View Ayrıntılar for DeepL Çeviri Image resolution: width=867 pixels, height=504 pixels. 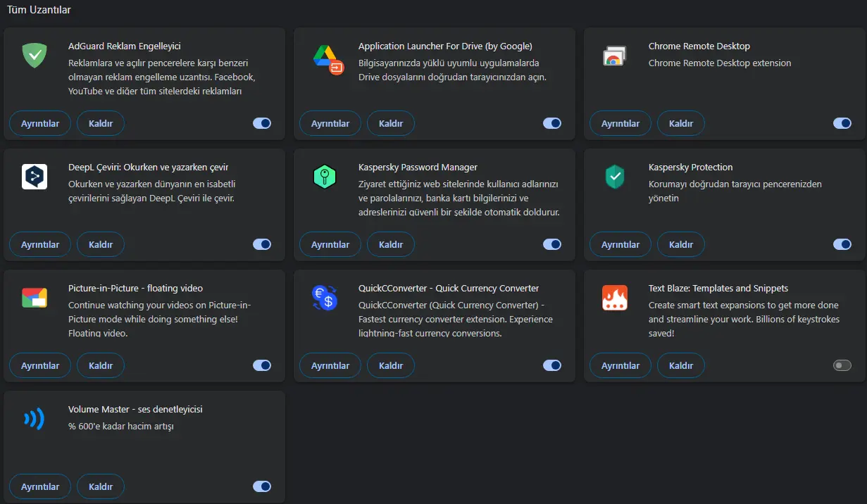(40, 244)
